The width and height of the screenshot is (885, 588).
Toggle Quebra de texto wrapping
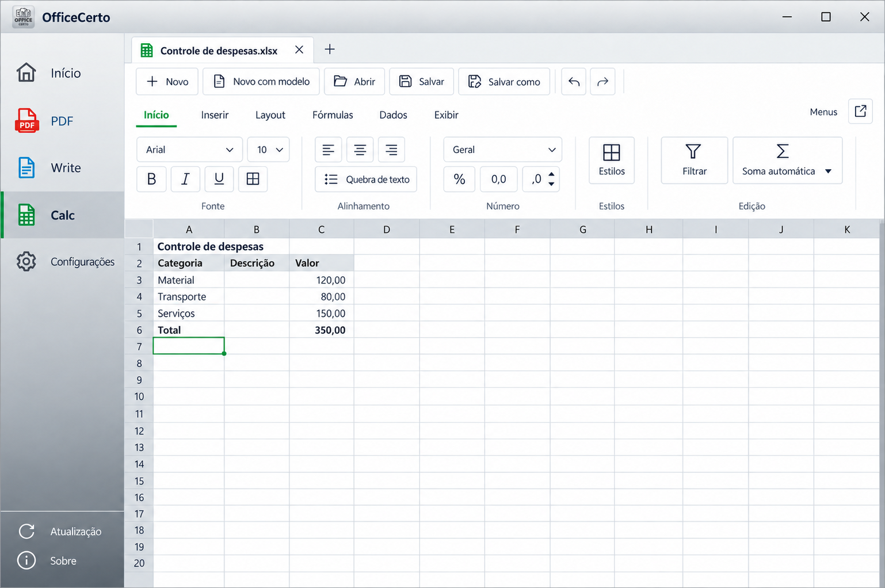coord(366,179)
